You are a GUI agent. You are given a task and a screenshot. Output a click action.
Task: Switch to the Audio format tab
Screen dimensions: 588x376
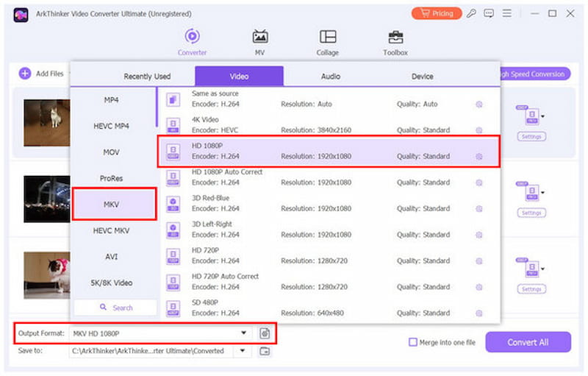point(330,77)
